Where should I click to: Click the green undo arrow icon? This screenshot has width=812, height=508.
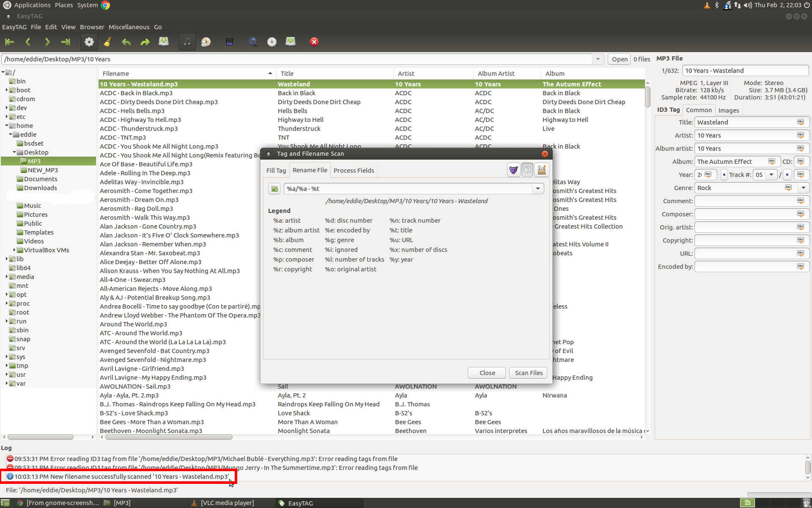(x=126, y=41)
